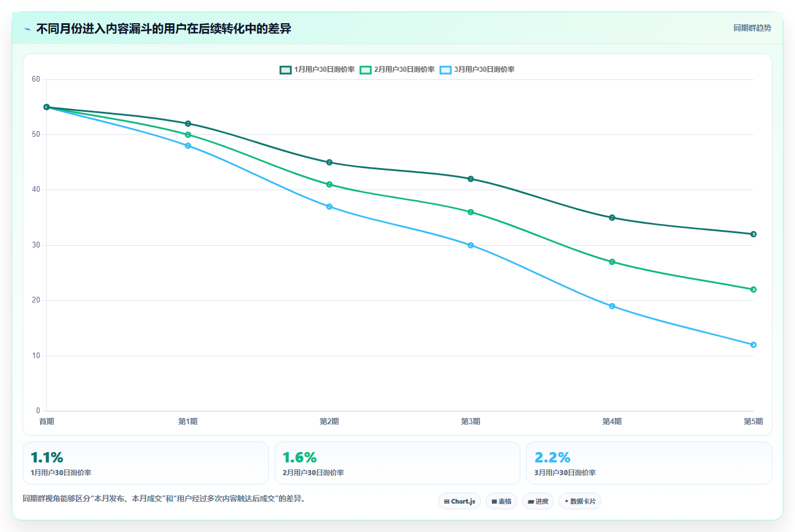Toggle the 3月用户30日询价率 legend entry
Screen dimensions: 795x532
tap(477, 70)
